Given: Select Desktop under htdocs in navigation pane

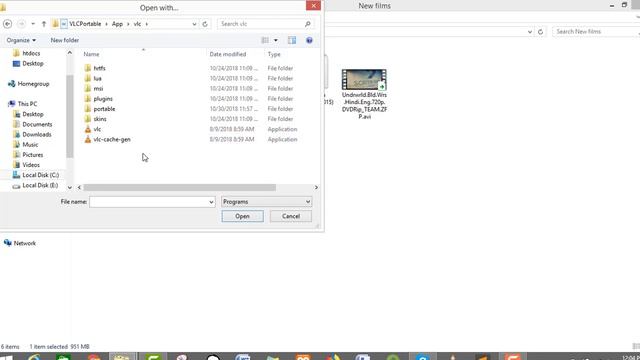Looking at the screenshot, I should [x=33, y=64].
